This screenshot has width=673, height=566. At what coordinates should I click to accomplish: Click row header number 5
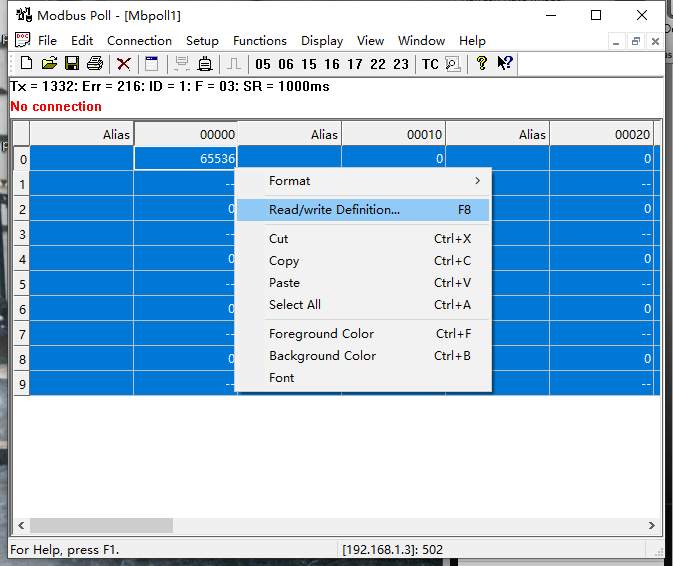pyautogui.click(x=22, y=284)
